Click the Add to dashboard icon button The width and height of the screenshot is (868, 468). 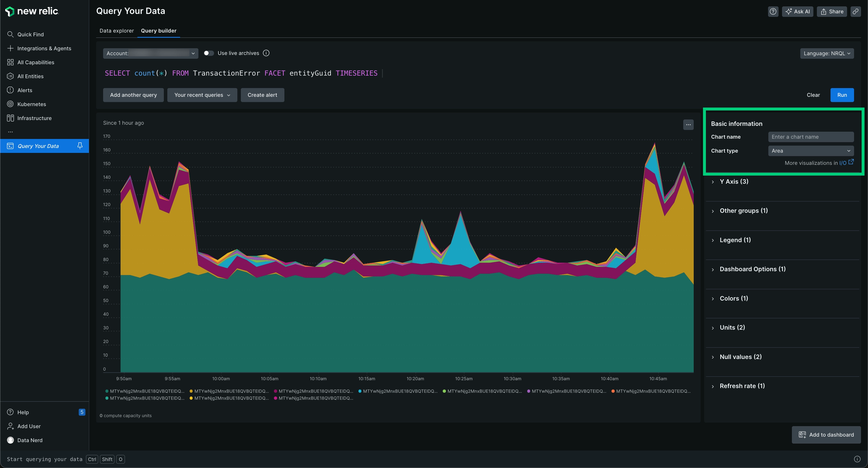(x=802, y=435)
